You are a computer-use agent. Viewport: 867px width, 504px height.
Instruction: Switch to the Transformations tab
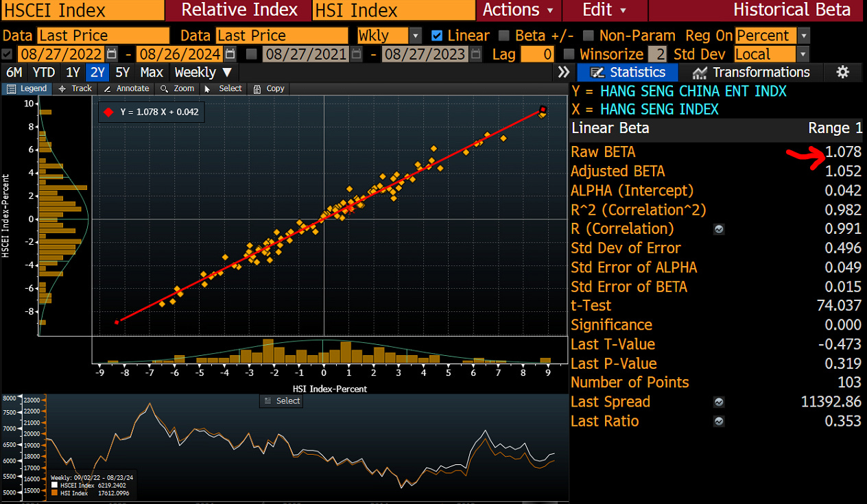point(751,72)
